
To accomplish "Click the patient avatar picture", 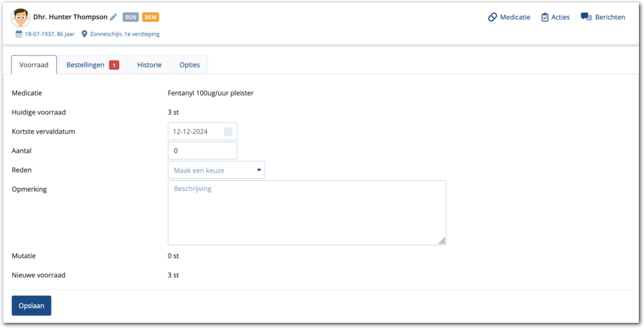I will [x=20, y=17].
